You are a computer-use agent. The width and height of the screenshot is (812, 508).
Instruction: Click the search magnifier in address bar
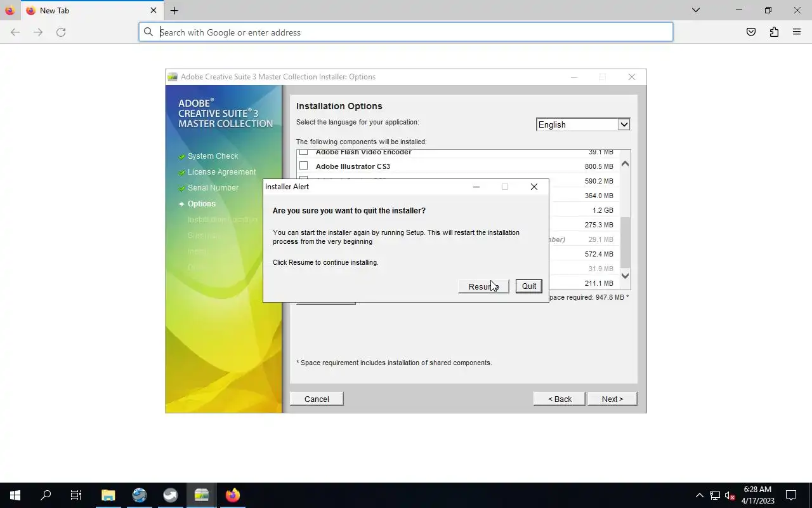click(x=148, y=32)
